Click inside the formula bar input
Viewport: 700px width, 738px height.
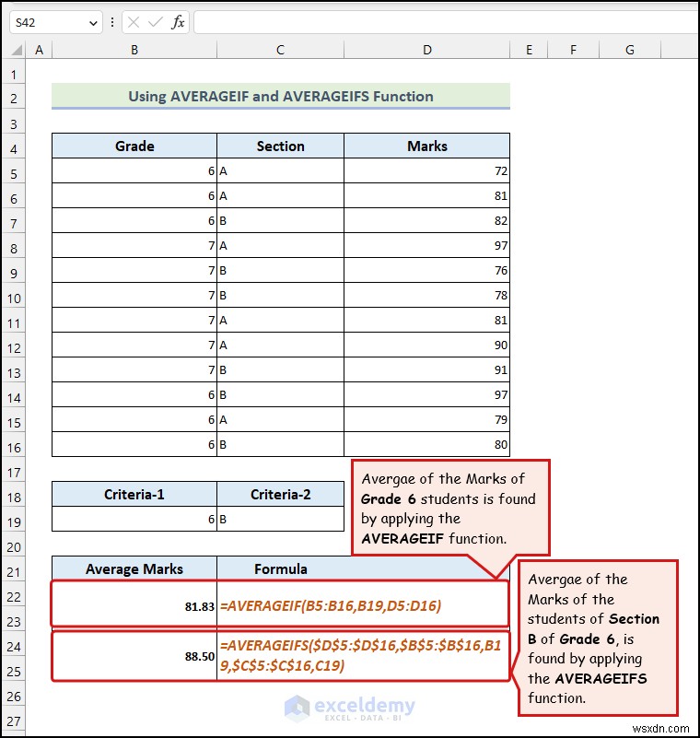tap(446, 22)
